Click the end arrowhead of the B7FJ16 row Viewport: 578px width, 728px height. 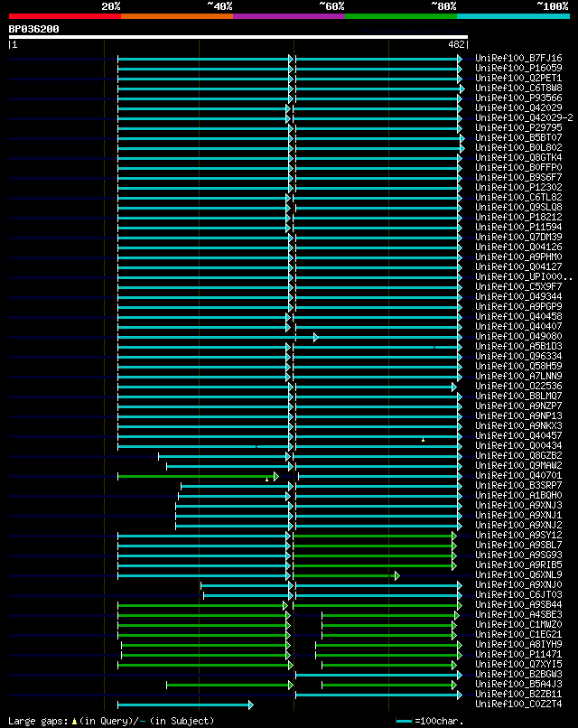click(460, 59)
